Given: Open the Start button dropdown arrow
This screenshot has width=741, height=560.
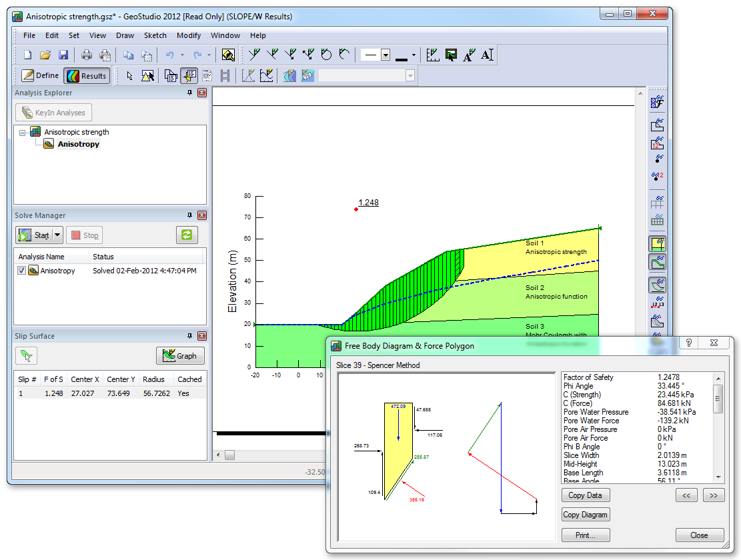Looking at the screenshot, I should [x=57, y=235].
